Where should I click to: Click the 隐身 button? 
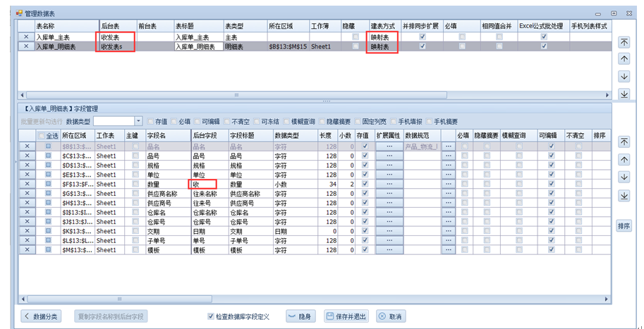click(x=301, y=316)
